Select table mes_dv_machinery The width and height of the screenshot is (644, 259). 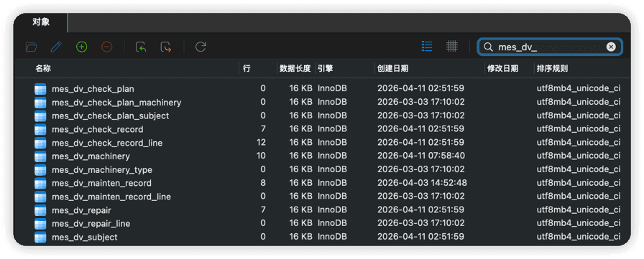[91, 156]
